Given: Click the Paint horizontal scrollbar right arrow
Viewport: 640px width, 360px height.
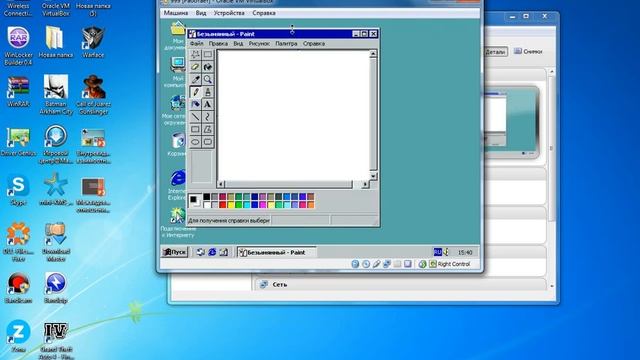Looking at the screenshot, I should pyautogui.click(x=365, y=184).
